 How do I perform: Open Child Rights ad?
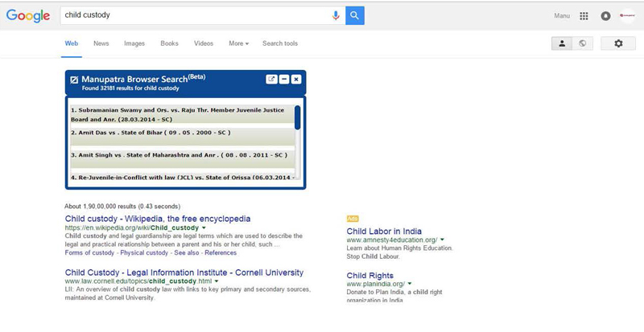(370, 276)
